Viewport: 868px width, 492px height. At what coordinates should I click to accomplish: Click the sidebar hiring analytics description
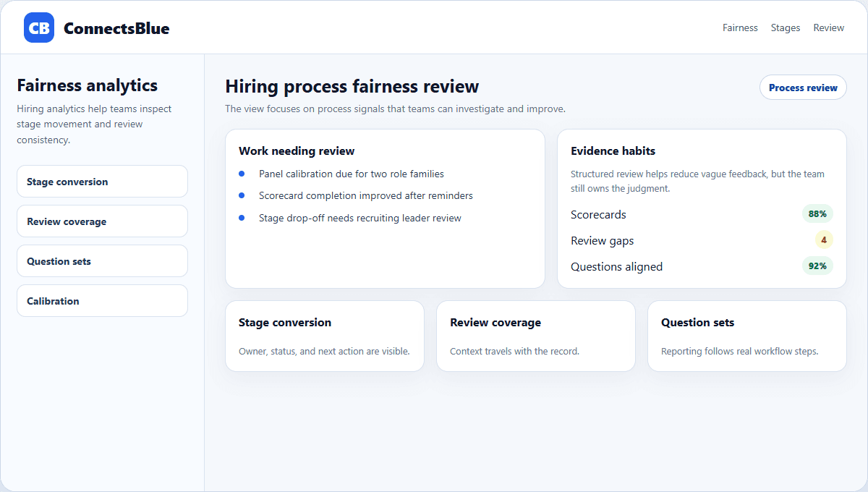pos(94,124)
